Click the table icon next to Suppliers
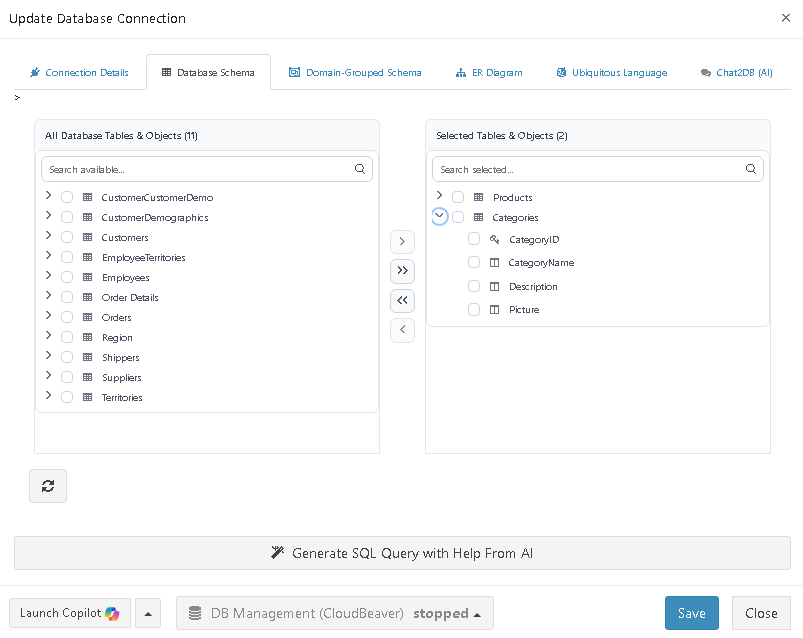Screen dimensions: 803x638 coord(88,377)
